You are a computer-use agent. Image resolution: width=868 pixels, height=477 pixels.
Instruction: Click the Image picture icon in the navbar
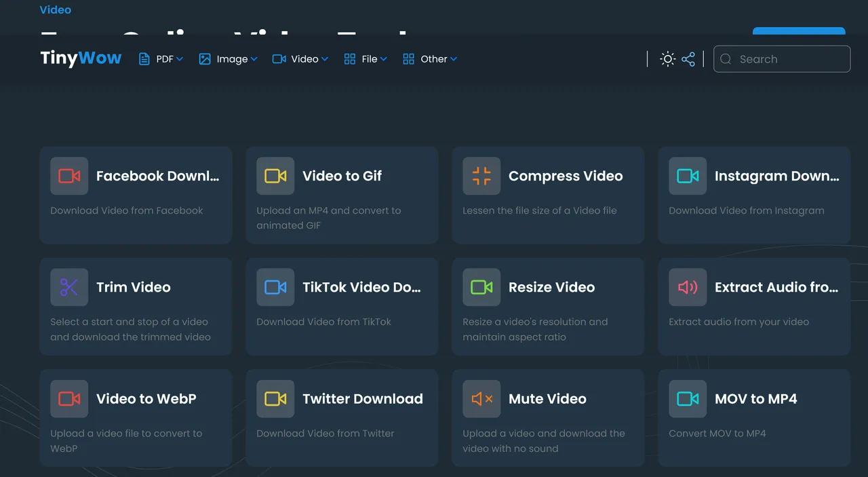[205, 59]
